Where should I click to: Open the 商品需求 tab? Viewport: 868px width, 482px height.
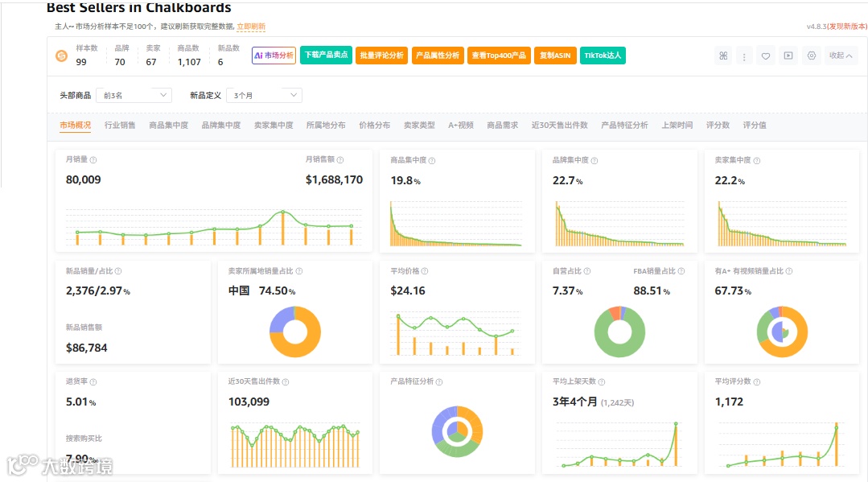click(x=503, y=126)
